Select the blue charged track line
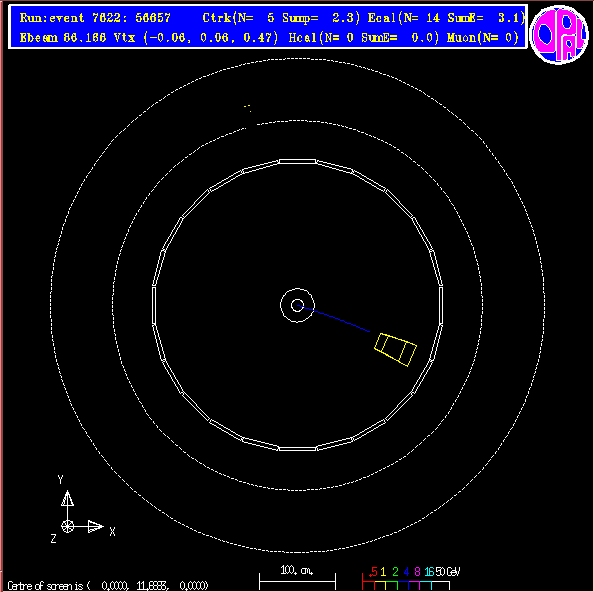Viewport: 595px width, 592px height. [x=334, y=318]
